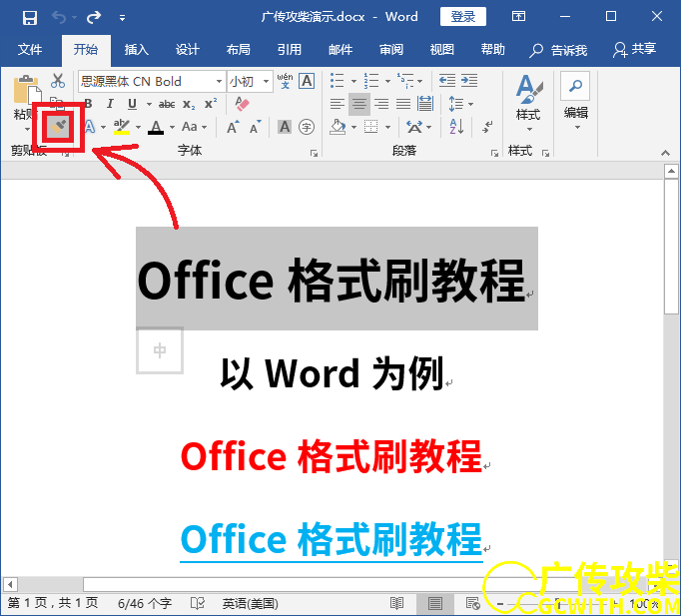Screen dimensions: 681x616
Task: Select center alignment icon
Action: pos(359,104)
